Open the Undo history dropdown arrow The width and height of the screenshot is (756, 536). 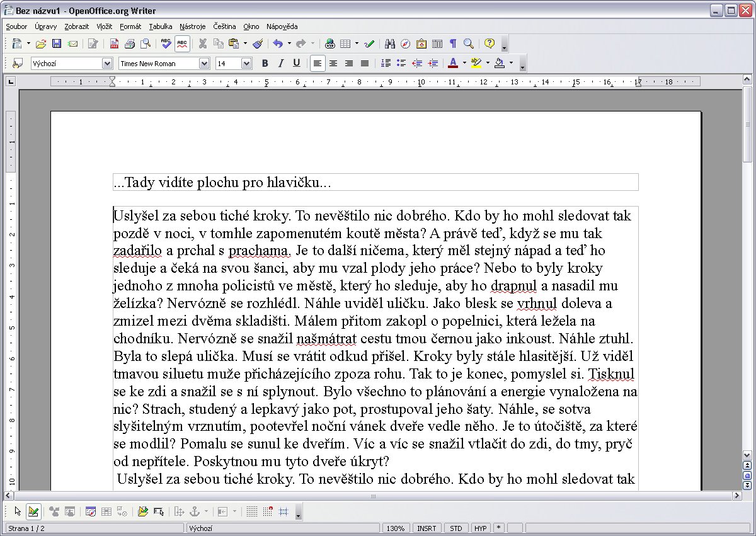point(289,43)
